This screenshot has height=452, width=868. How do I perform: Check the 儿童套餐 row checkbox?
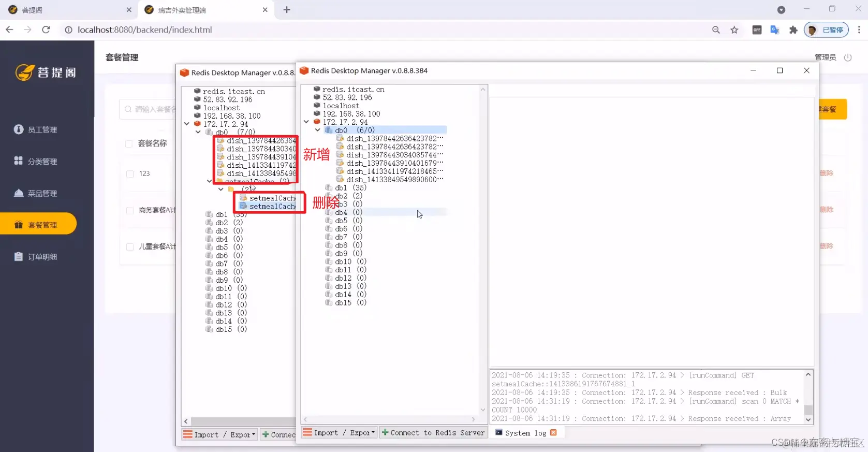click(130, 247)
